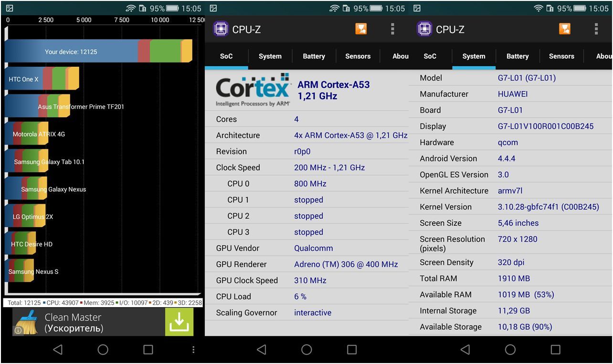
Task: Open the System tab from the SoC screen
Action: point(270,56)
